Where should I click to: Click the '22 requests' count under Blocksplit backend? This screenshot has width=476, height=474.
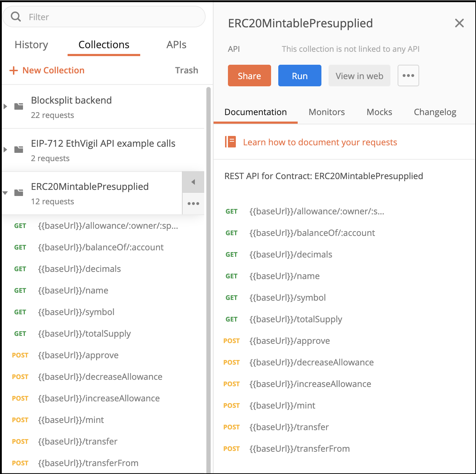[x=52, y=115]
